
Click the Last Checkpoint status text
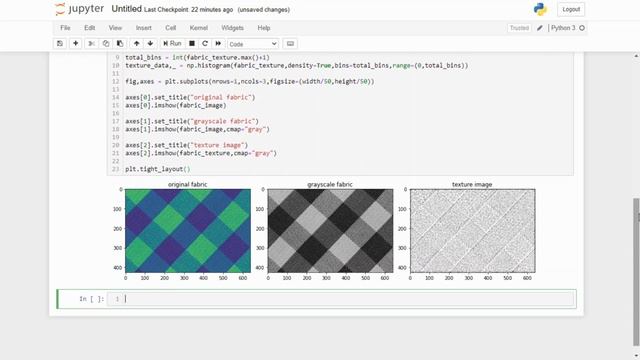188,10
